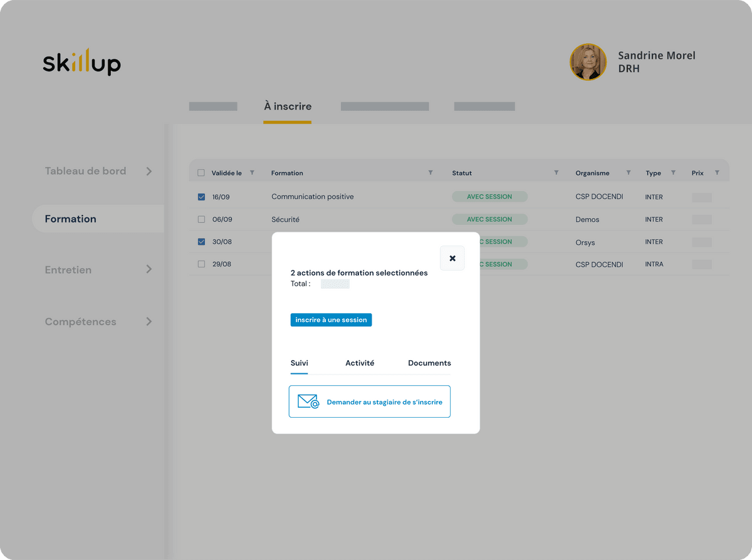Screen dimensions: 752x560
Task: Open the Validée le column filter
Action: pos(252,173)
